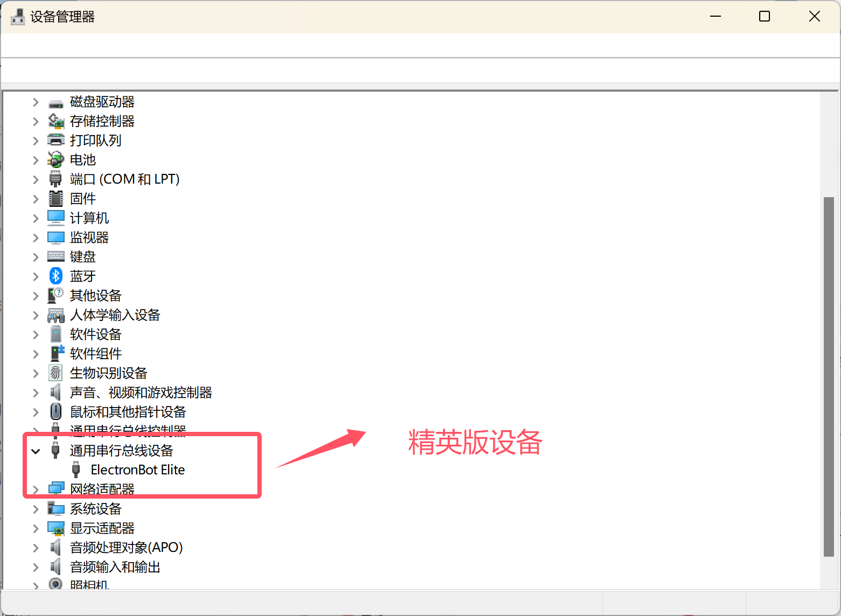The width and height of the screenshot is (841, 616).
Task: Select the 固件 label
Action: tap(83, 199)
